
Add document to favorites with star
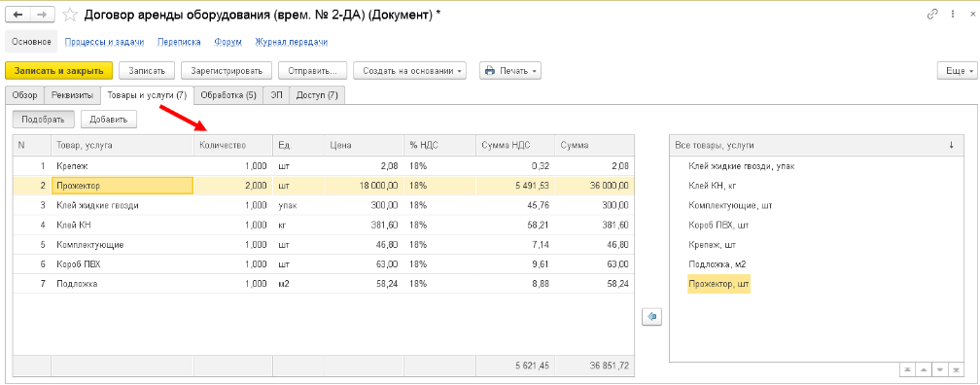71,15
